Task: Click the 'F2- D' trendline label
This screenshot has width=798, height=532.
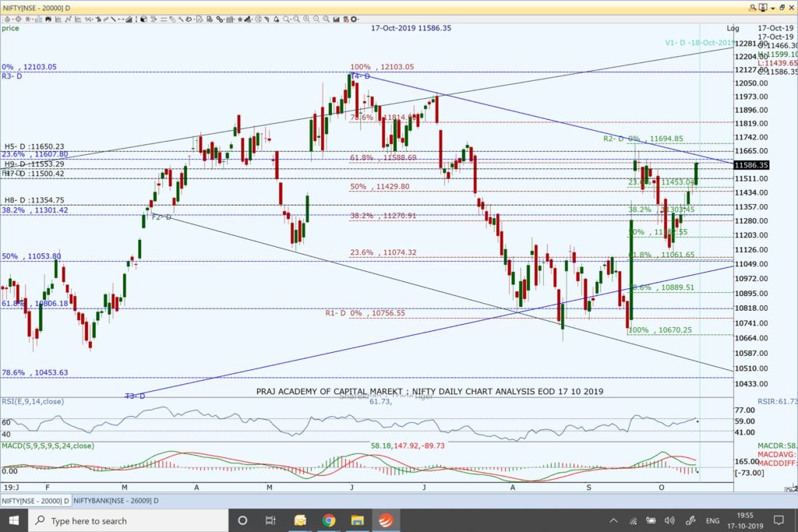Action: pyautogui.click(x=161, y=217)
